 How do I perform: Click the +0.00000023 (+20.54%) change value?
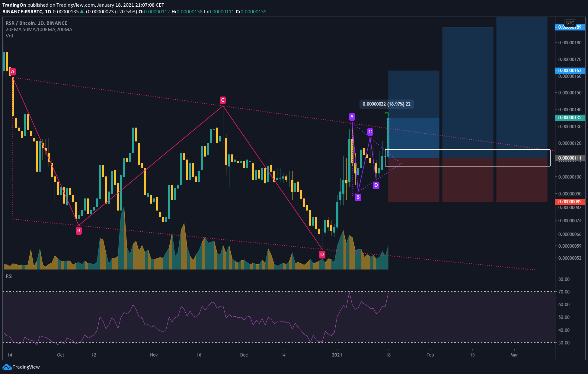pos(111,12)
